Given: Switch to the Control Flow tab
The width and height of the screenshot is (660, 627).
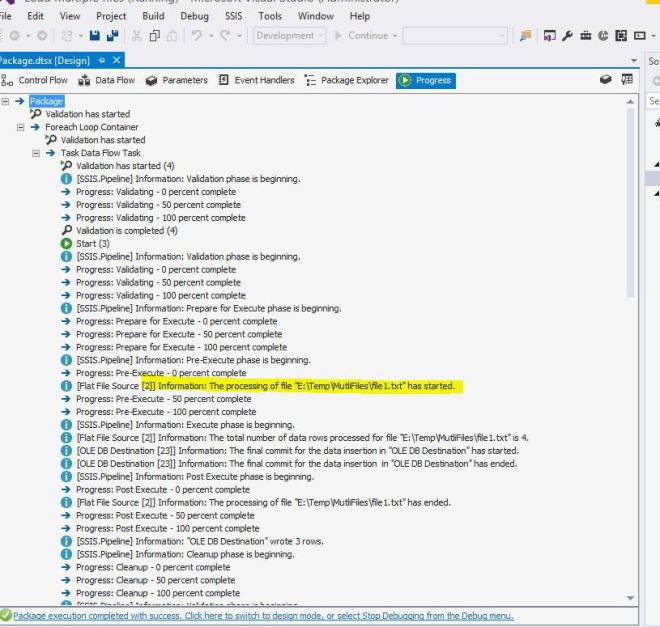Looking at the screenshot, I should pyautogui.click(x=35, y=80).
